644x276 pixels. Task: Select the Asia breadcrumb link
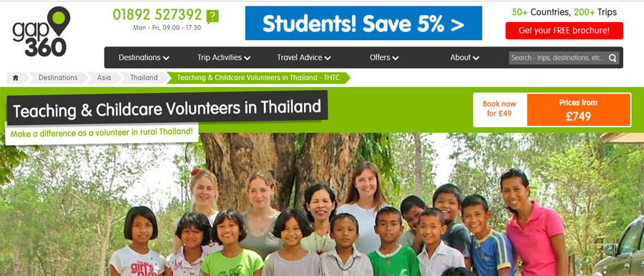click(x=104, y=78)
